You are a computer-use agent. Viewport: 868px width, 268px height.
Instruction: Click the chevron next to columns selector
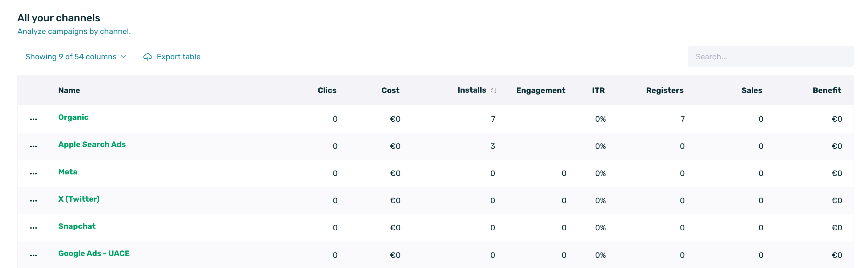pos(124,57)
